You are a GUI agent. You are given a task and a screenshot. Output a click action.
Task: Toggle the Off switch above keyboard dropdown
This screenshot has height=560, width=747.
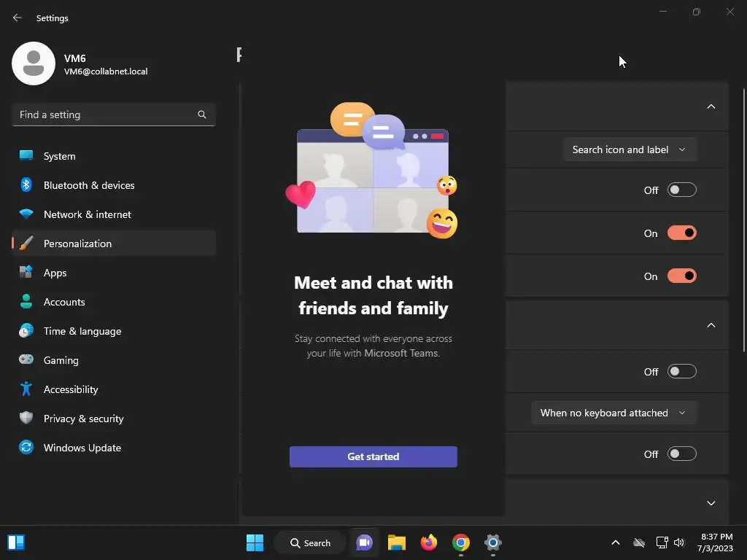click(682, 371)
